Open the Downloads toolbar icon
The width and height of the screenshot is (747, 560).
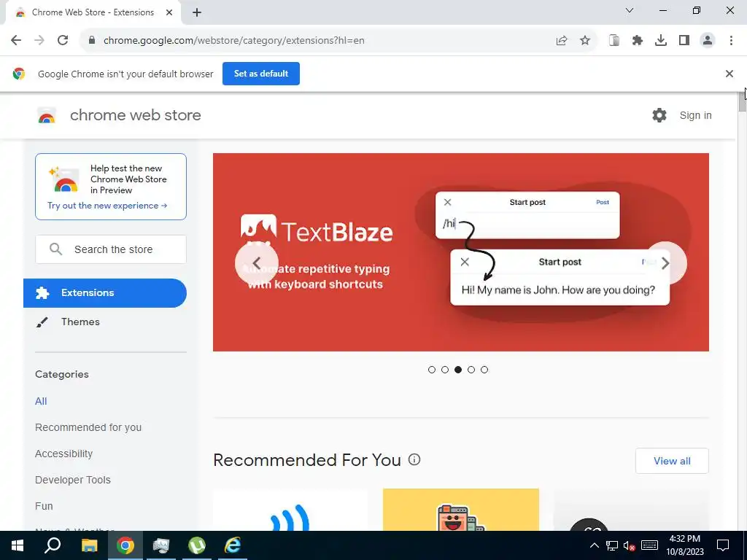(661, 41)
